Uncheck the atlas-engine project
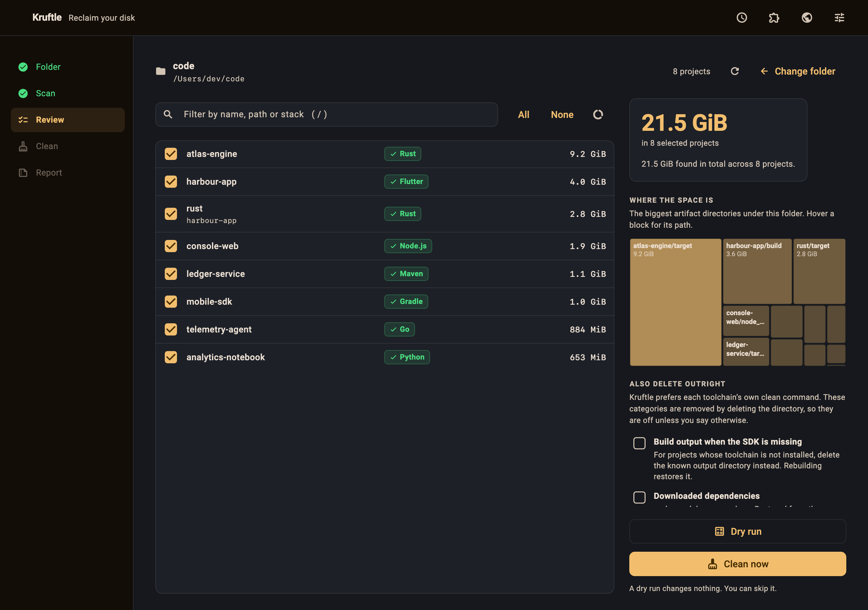Image resolution: width=868 pixels, height=610 pixels. 171,154
